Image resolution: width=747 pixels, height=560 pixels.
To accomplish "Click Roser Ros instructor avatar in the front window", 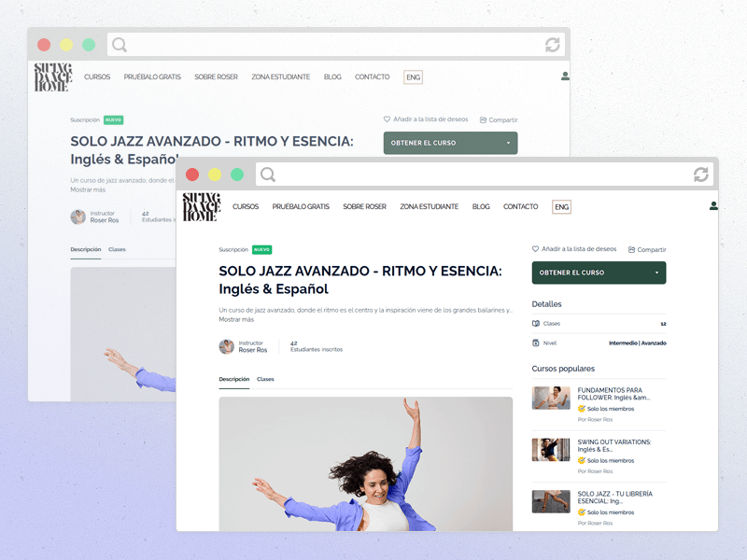I will click(x=226, y=346).
